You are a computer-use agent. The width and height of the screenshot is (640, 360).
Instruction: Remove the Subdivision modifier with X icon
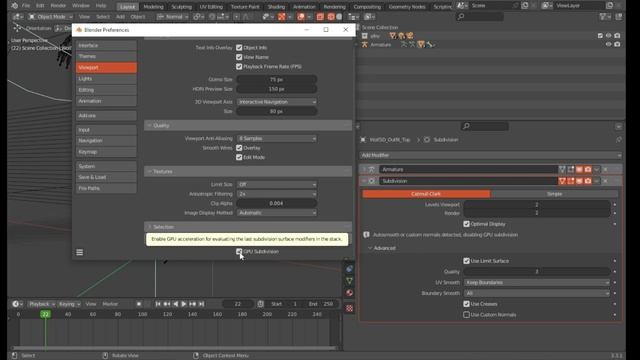[605, 181]
